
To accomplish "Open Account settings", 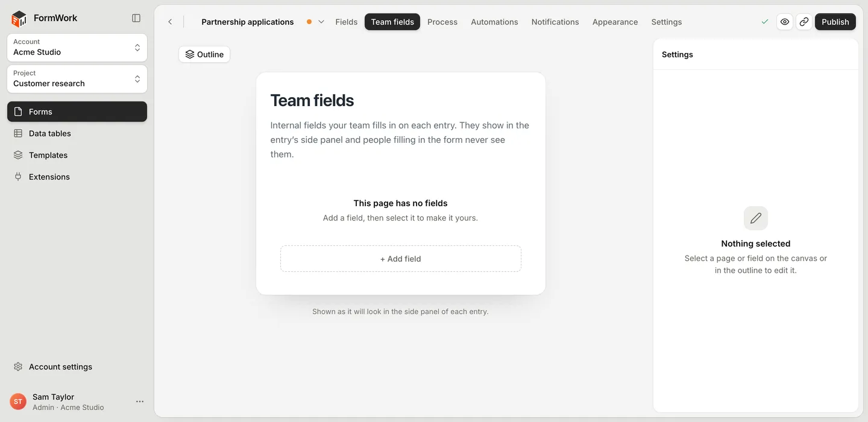I will coord(77,367).
